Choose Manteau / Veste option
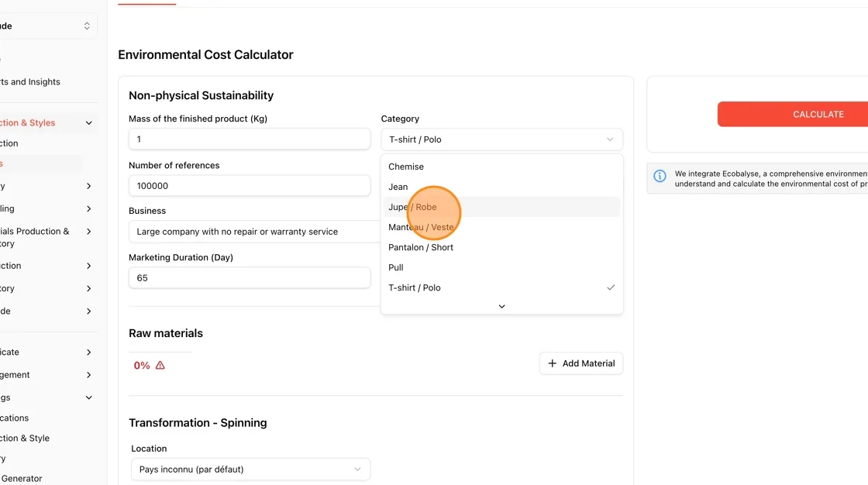The image size is (868, 485). pos(501,227)
